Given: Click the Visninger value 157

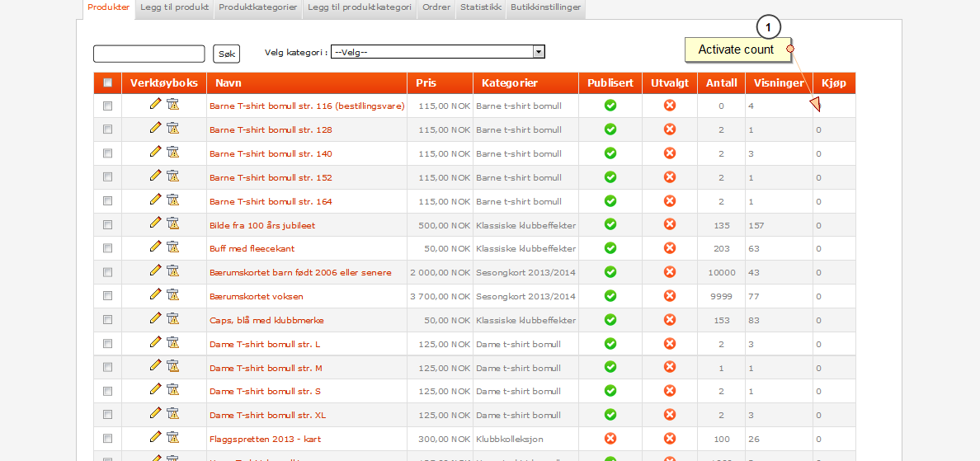Looking at the screenshot, I should click(x=757, y=225).
